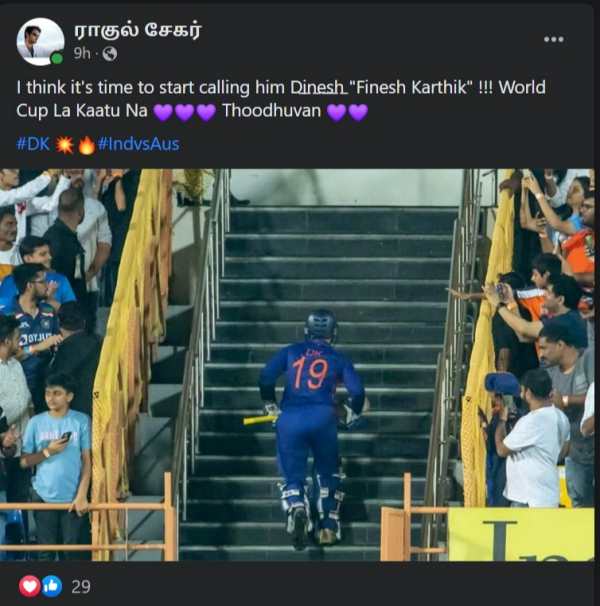Click the three purple hearts after Kaatu Na
This screenshot has height=606, width=600.
click(184, 111)
